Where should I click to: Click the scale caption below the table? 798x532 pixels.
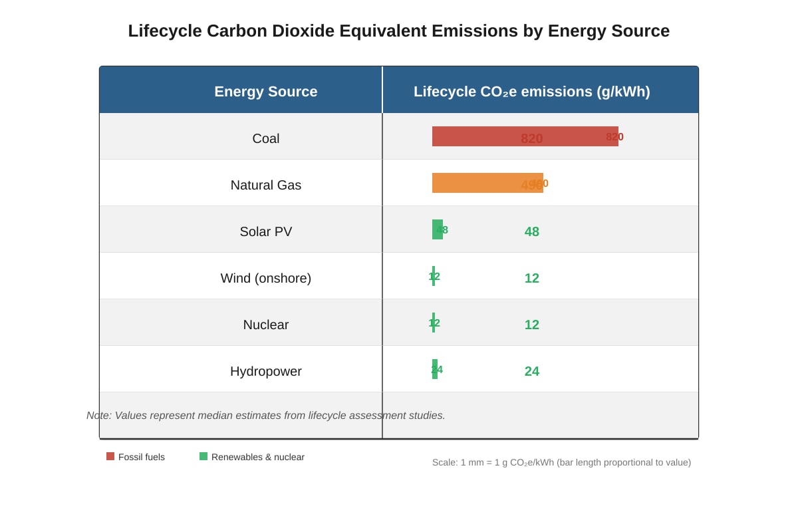(x=562, y=462)
